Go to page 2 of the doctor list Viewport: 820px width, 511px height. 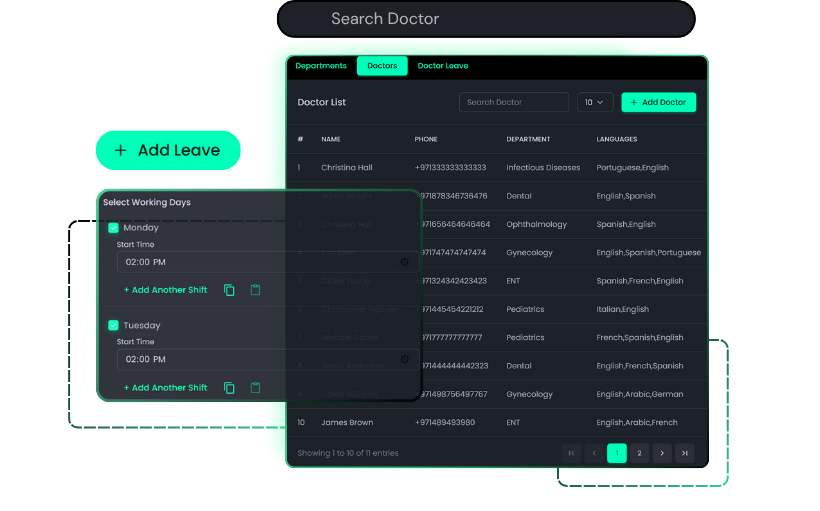coord(640,453)
